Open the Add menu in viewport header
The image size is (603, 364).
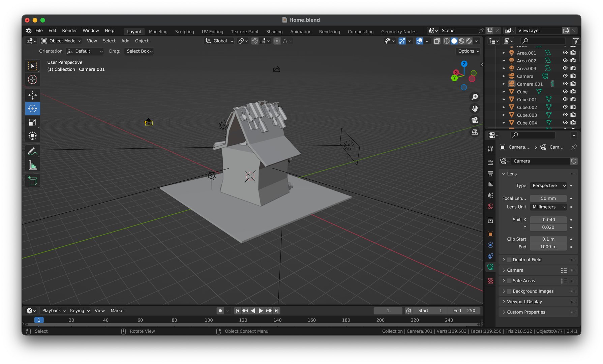coord(125,41)
